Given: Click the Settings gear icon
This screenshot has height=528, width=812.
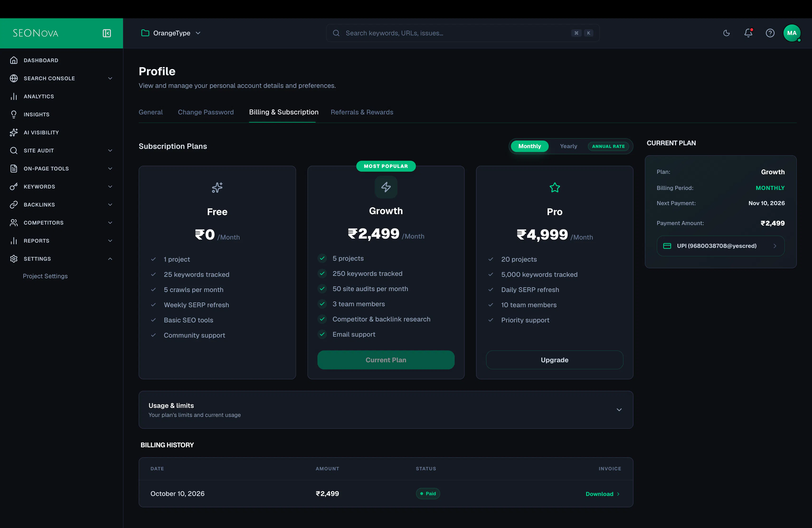Looking at the screenshot, I should [x=14, y=259].
